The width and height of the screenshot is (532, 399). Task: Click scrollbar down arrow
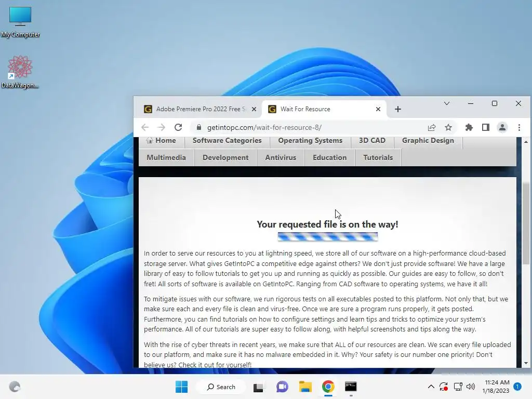point(526,363)
